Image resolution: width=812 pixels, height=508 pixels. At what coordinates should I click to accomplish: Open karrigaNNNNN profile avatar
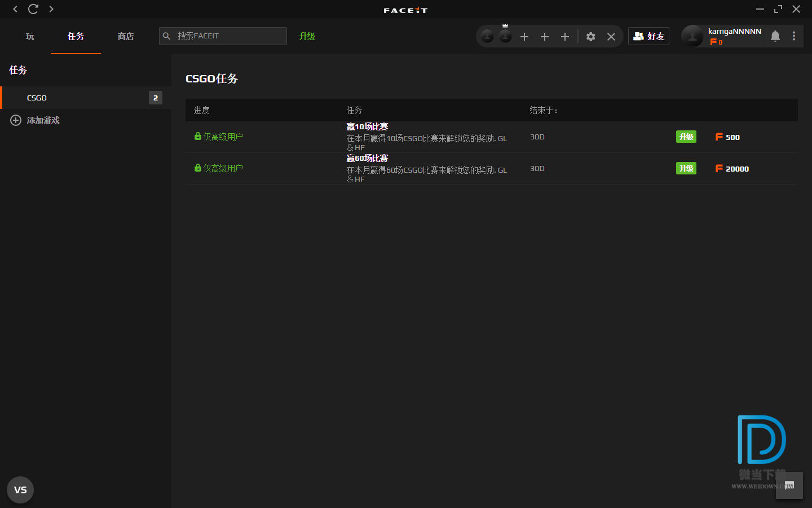[692, 36]
